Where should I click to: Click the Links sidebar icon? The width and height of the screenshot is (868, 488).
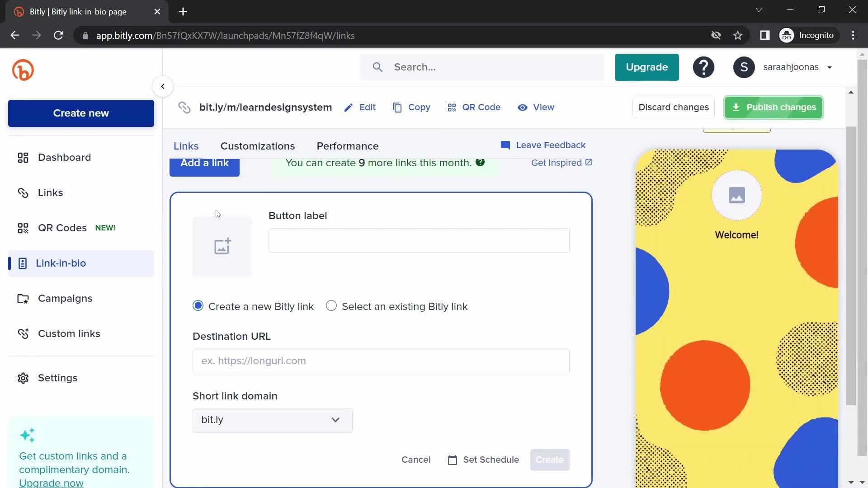[23, 192]
